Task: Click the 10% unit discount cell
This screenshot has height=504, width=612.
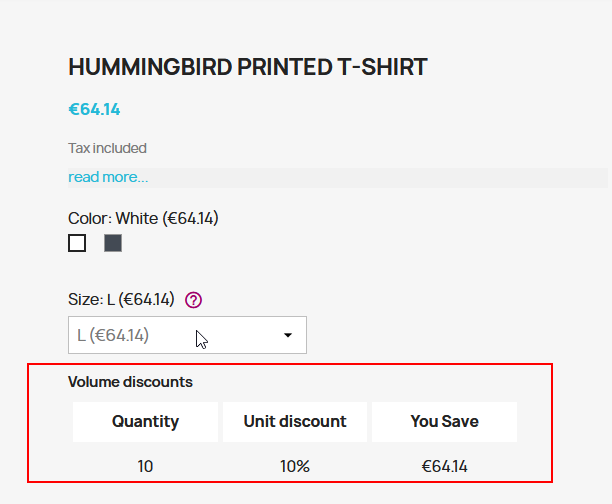Action: (x=295, y=466)
